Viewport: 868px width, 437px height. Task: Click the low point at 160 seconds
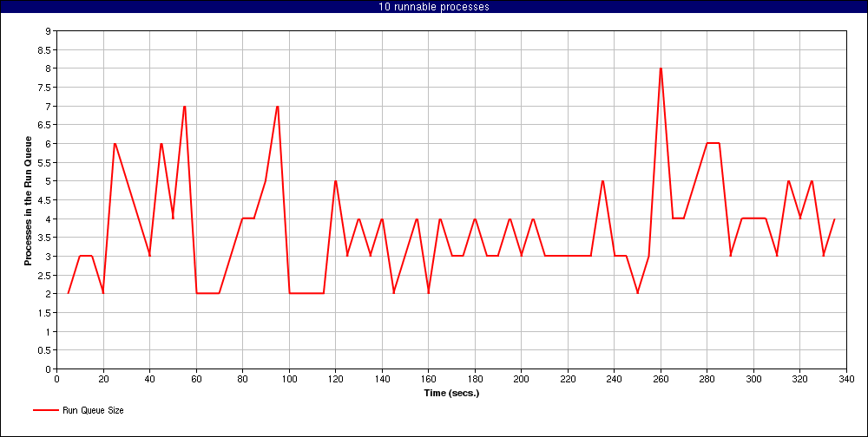tap(429, 294)
